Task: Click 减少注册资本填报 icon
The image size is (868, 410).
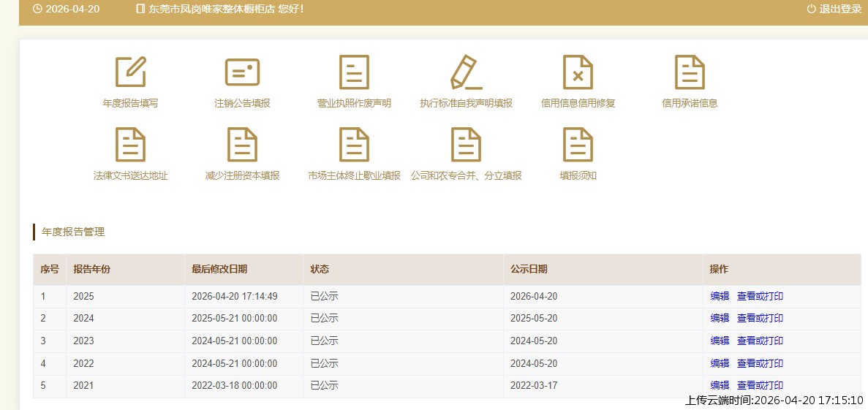Action: [242, 145]
